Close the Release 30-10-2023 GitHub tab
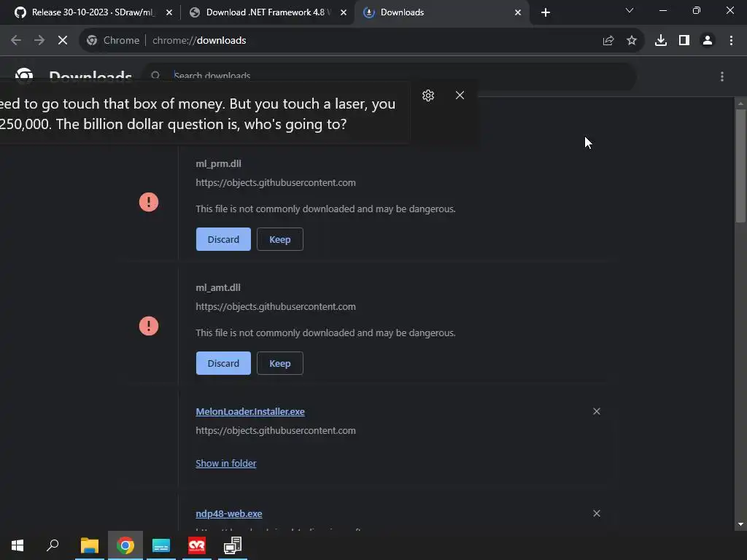The image size is (747, 560). [x=169, y=13]
